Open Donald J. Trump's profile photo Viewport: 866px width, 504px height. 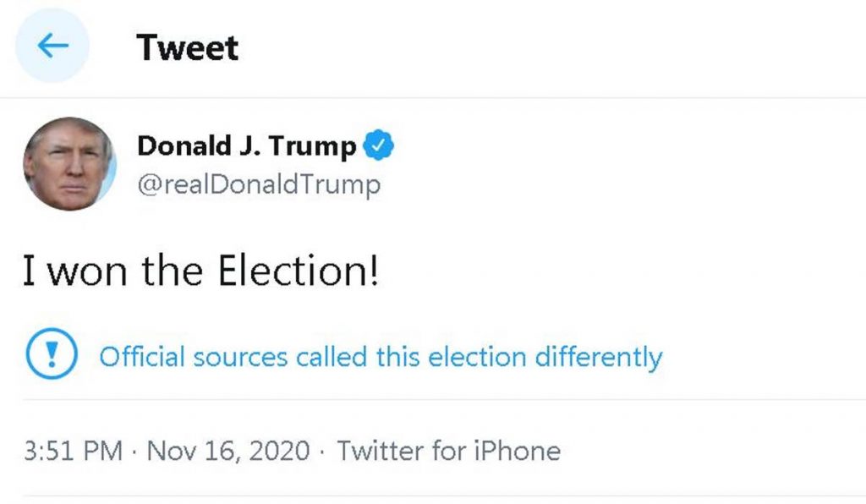(x=69, y=163)
